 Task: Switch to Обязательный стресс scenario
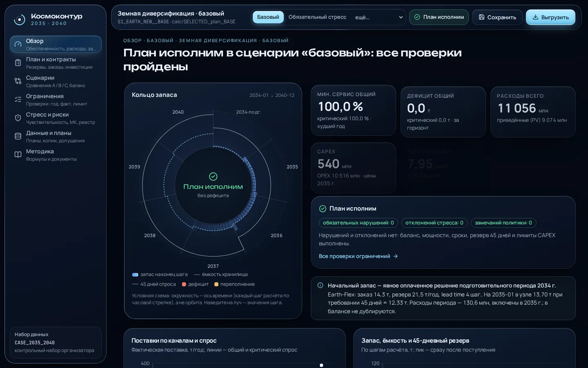click(x=317, y=17)
